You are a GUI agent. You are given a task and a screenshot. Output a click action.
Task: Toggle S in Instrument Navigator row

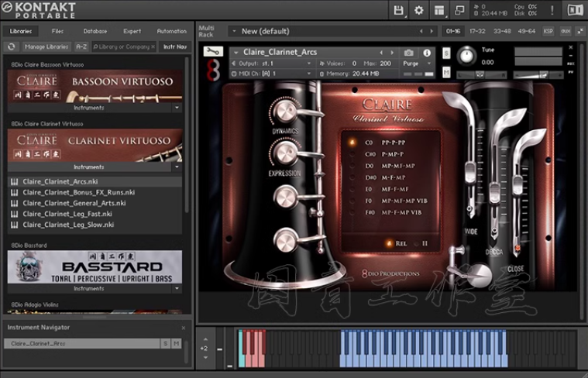tap(165, 343)
